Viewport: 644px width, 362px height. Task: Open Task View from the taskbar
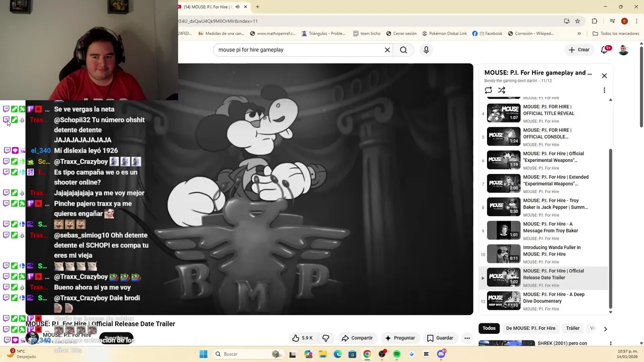293,354
